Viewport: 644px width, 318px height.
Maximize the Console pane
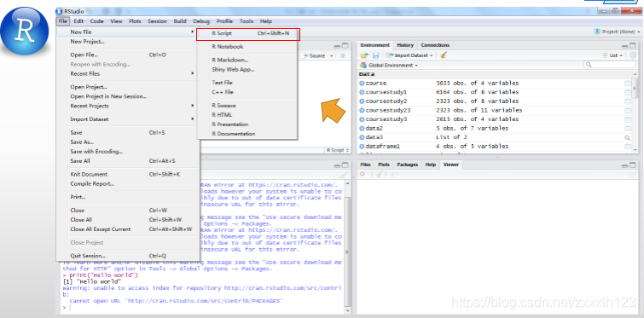pos(345,165)
